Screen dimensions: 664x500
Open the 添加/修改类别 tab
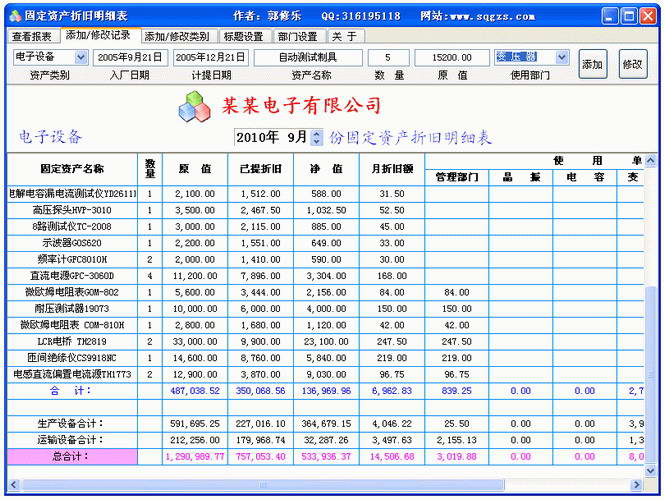tap(177, 37)
